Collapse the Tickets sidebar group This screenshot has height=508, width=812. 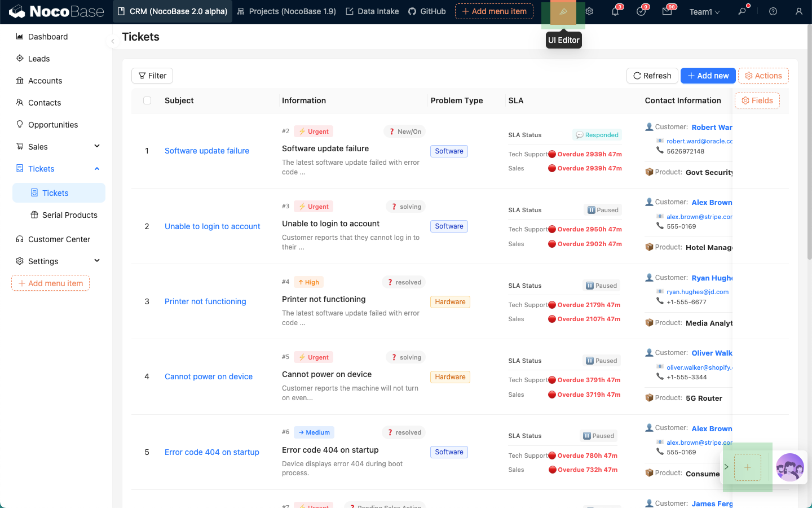[97, 169]
